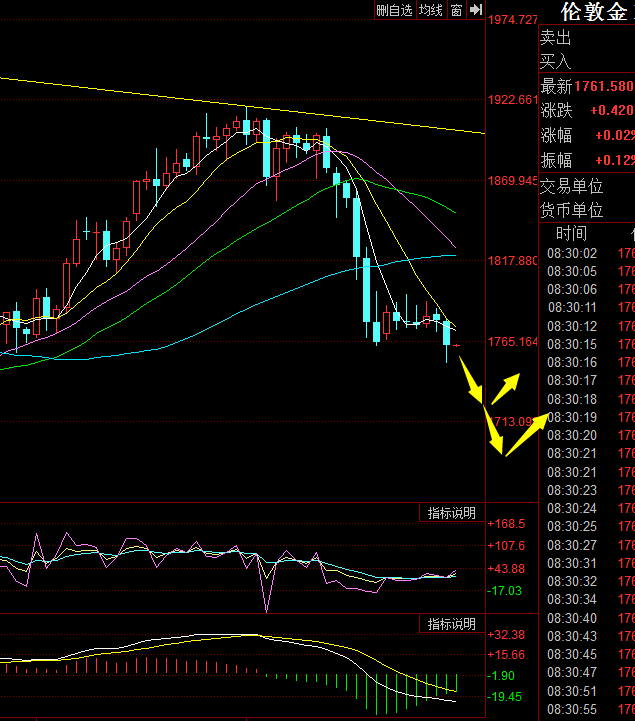Select the 08:30:20 tick row
The image size is (635, 721).
(x=591, y=435)
